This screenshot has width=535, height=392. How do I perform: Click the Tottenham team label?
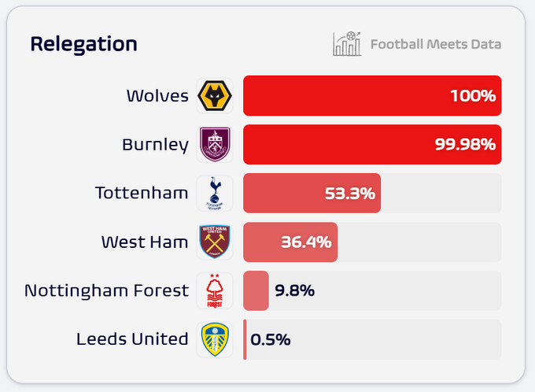tap(142, 194)
